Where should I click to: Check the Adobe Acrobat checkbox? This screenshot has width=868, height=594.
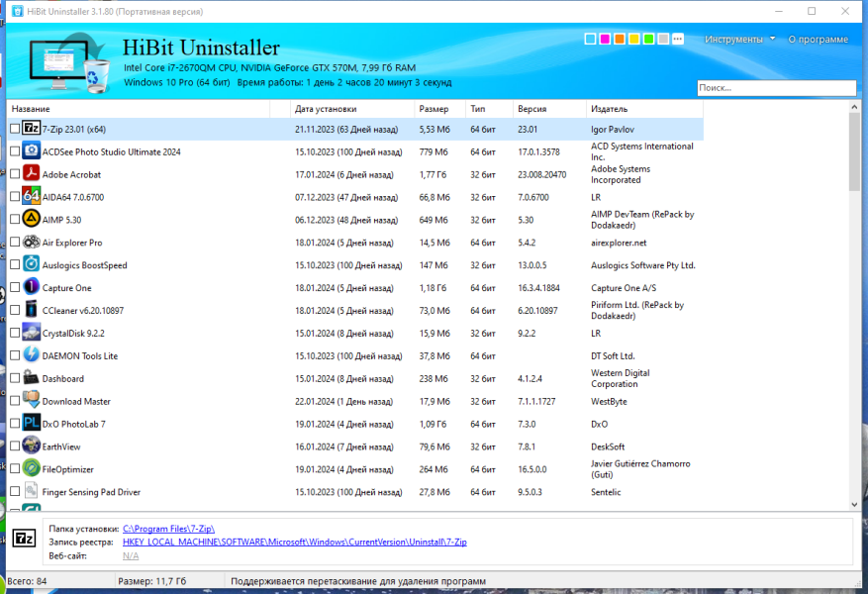(x=15, y=174)
